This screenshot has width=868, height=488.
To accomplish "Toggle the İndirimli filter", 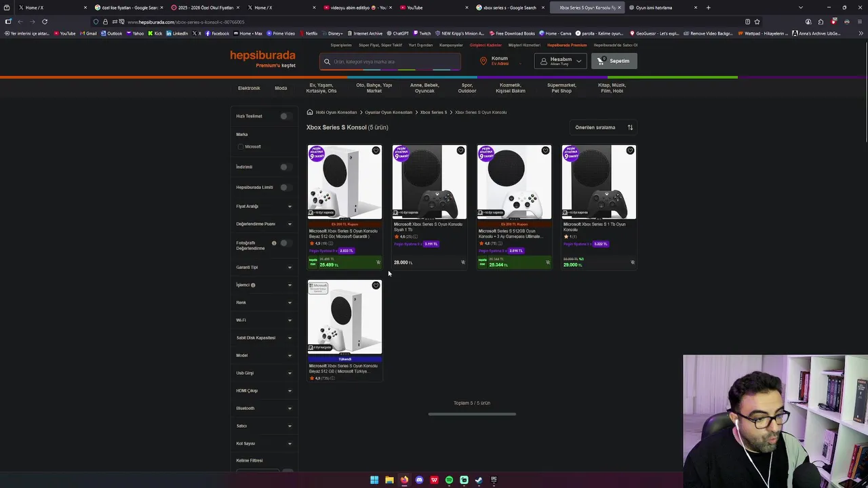I will [x=285, y=167].
